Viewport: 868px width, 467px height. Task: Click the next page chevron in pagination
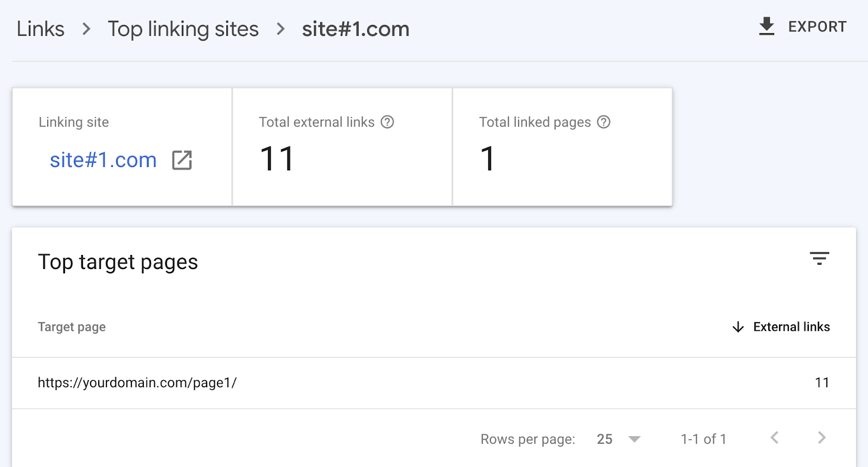coord(821,438)
